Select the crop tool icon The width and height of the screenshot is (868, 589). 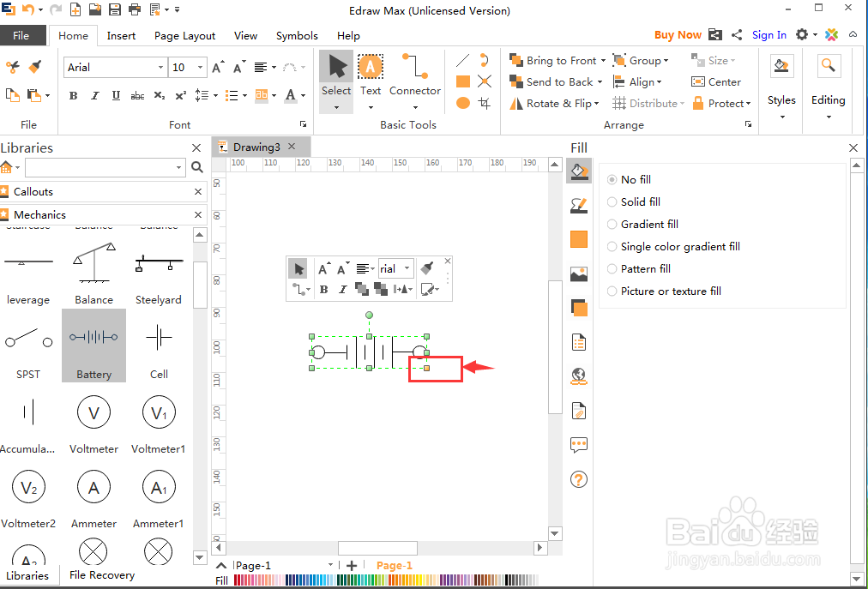point(485,103)
